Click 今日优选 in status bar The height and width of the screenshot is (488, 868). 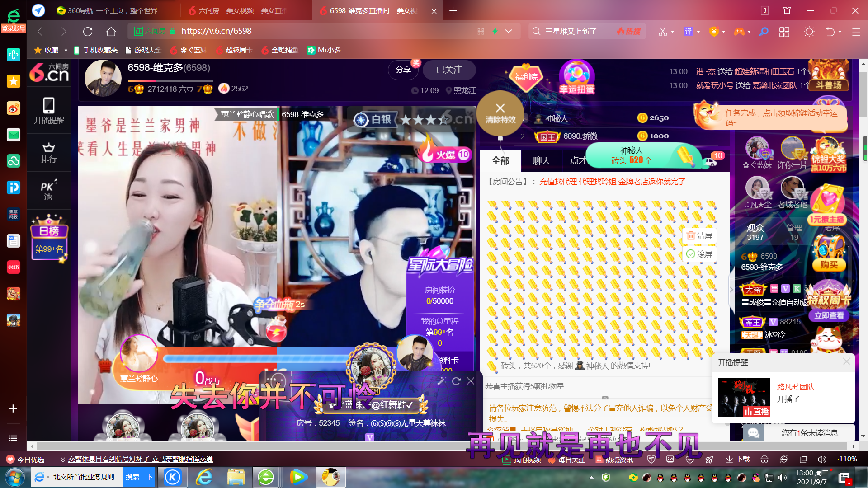pyautogui.click(x=26, y=459)
